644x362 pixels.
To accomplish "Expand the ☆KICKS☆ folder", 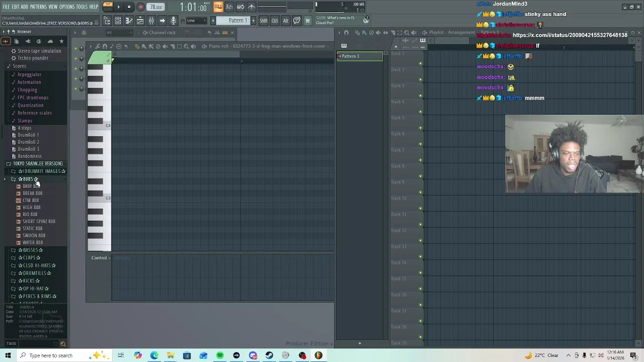I will click(29, 281).
